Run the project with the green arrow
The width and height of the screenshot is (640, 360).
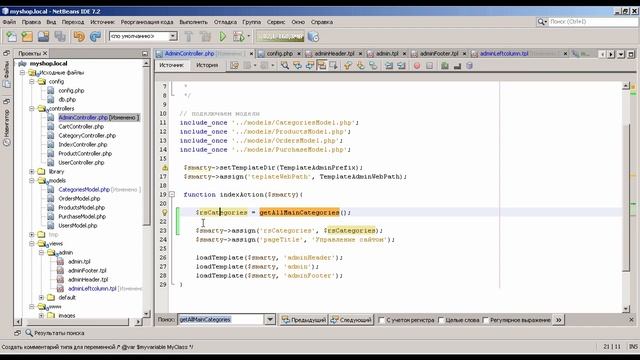222,37
